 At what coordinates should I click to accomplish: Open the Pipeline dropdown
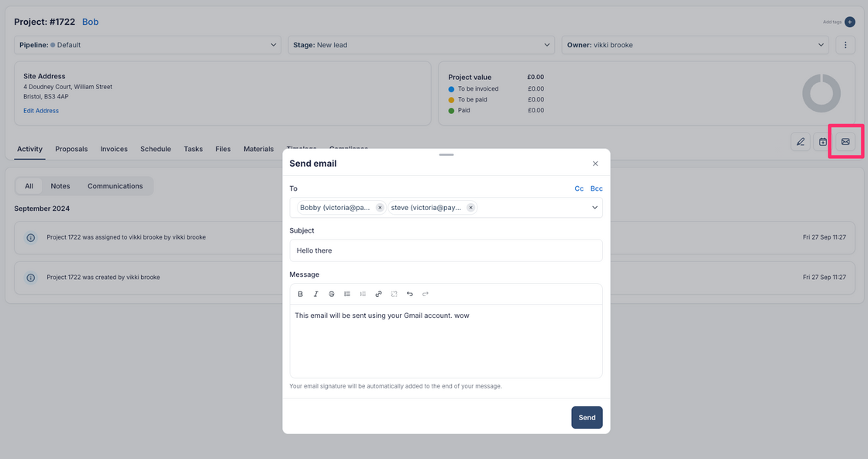point(147,45)
